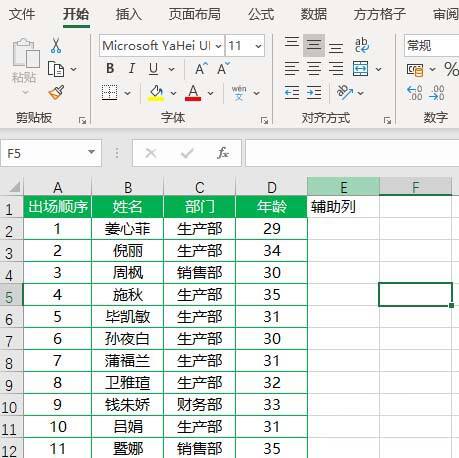Click the Wrap Text icon
The width and height of the screenshot is (459, 458).
361,45
